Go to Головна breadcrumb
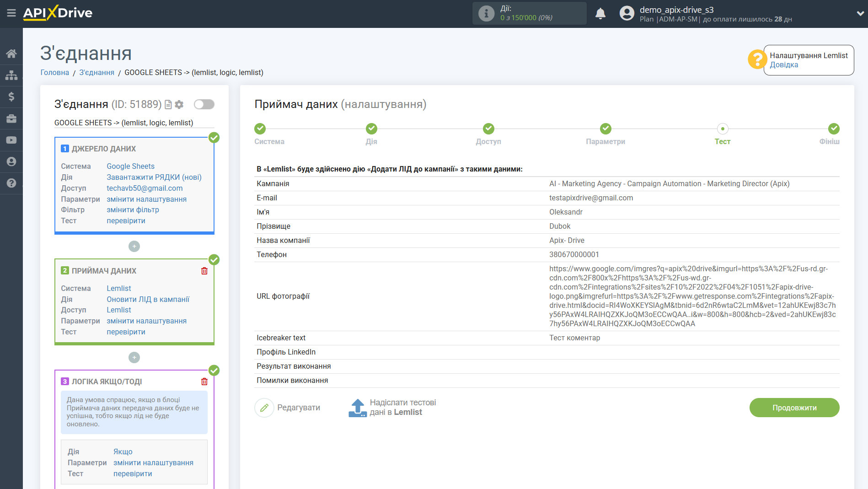 pos(55,72)
